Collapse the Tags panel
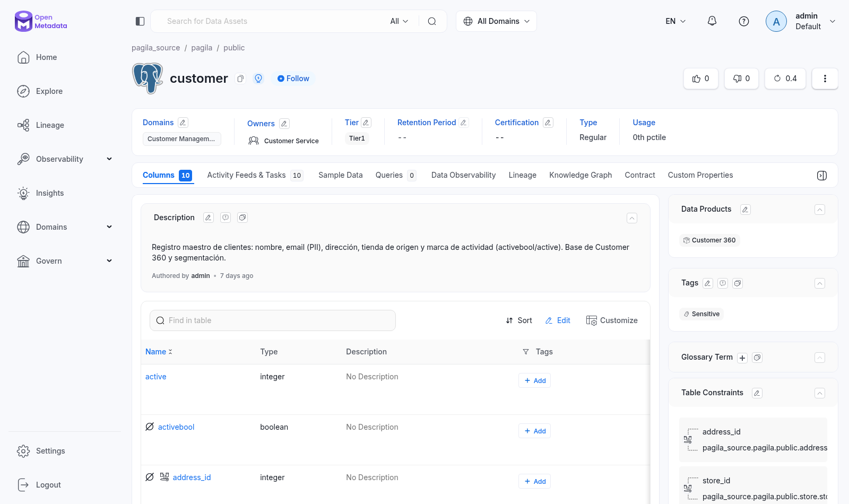This screenshot has height=504, width=849. (820, 283)
